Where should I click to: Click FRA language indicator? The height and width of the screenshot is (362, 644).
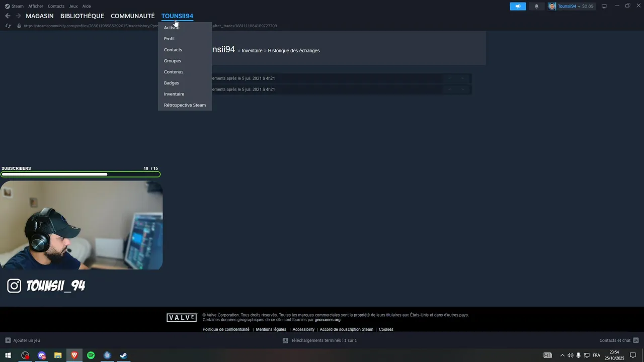click(596, 355)
